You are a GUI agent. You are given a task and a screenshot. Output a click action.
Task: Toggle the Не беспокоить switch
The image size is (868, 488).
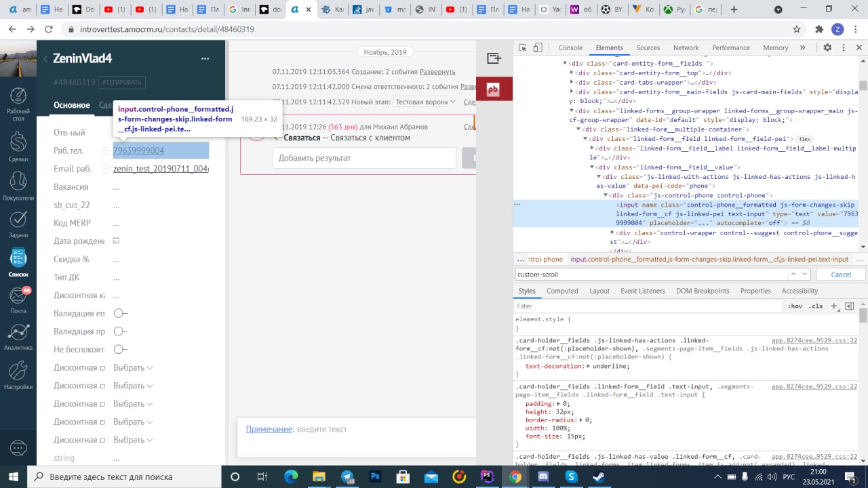point(120,350)
